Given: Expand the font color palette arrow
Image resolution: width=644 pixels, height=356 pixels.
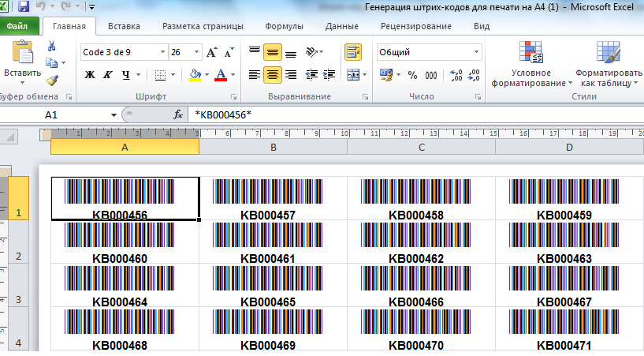Looking at the screenshot, I should pos(233,75).
